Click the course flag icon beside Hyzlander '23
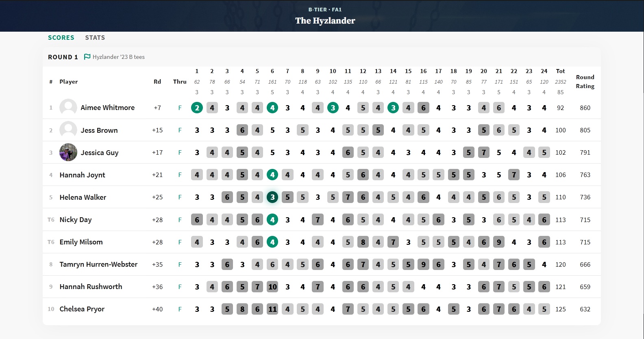This screenshot has height=339, width=644. (87, 57)
